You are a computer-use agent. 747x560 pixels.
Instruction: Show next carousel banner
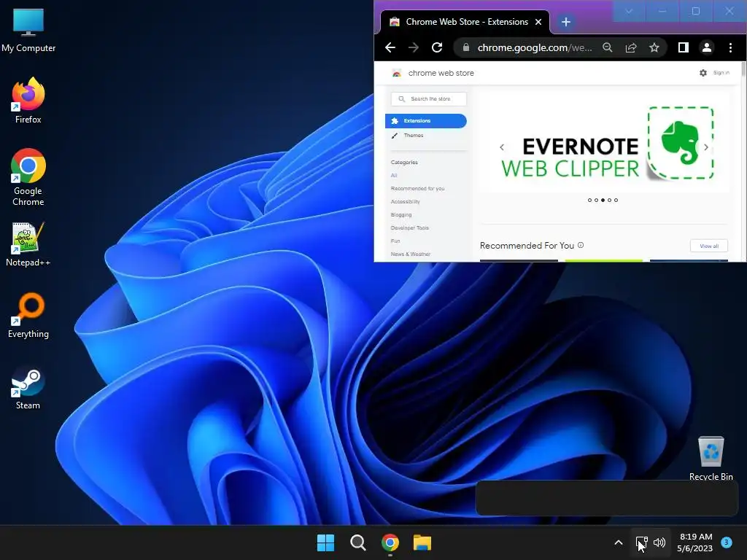pyautogui.click(x=705, y=147)
